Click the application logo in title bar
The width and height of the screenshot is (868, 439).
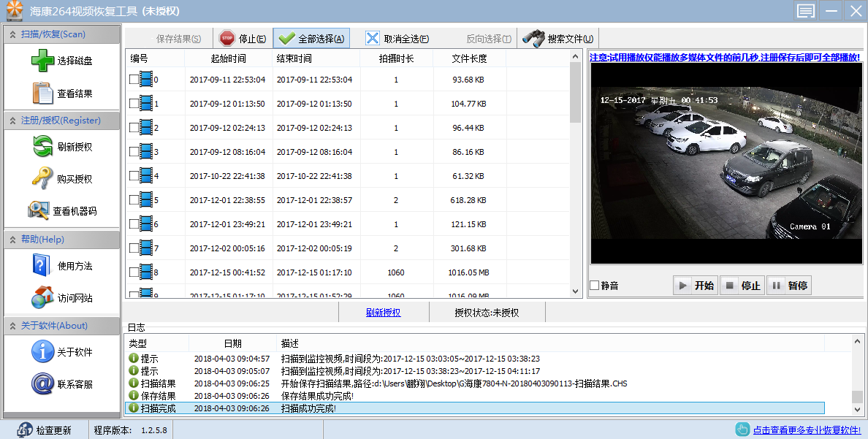point(15,10)
